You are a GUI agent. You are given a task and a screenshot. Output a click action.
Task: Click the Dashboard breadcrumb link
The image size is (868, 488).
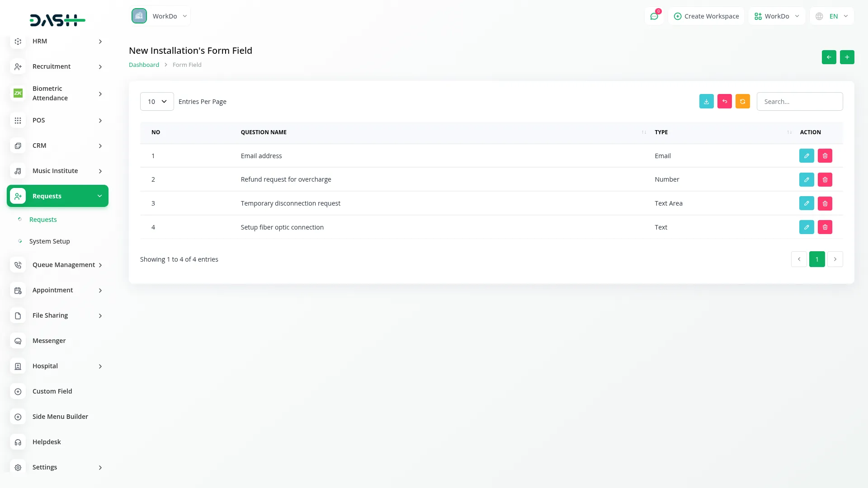(x=144, y=65)
